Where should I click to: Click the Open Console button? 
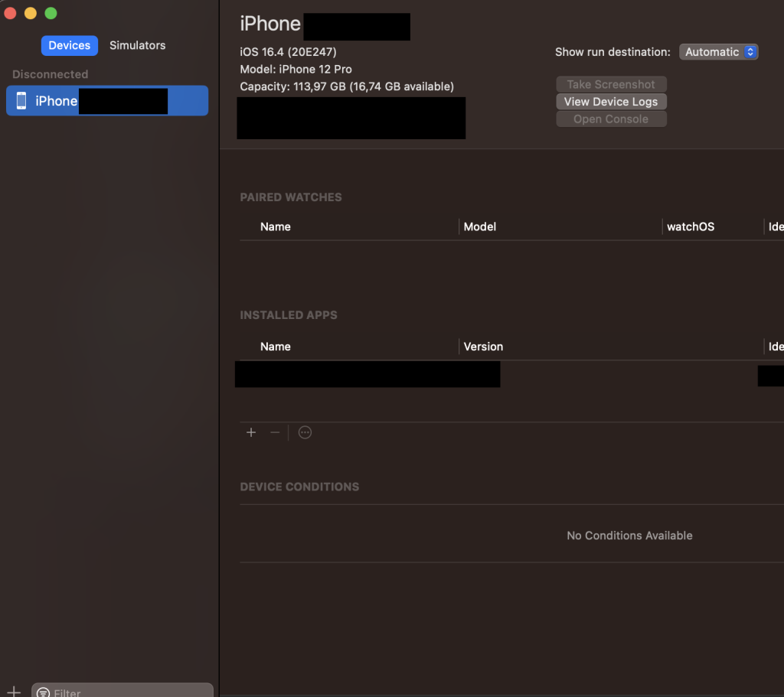pos(611,119)
